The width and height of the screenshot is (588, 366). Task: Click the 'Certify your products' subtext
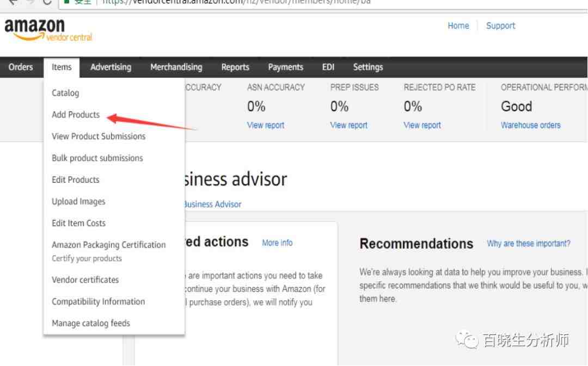tap(87, 258)
